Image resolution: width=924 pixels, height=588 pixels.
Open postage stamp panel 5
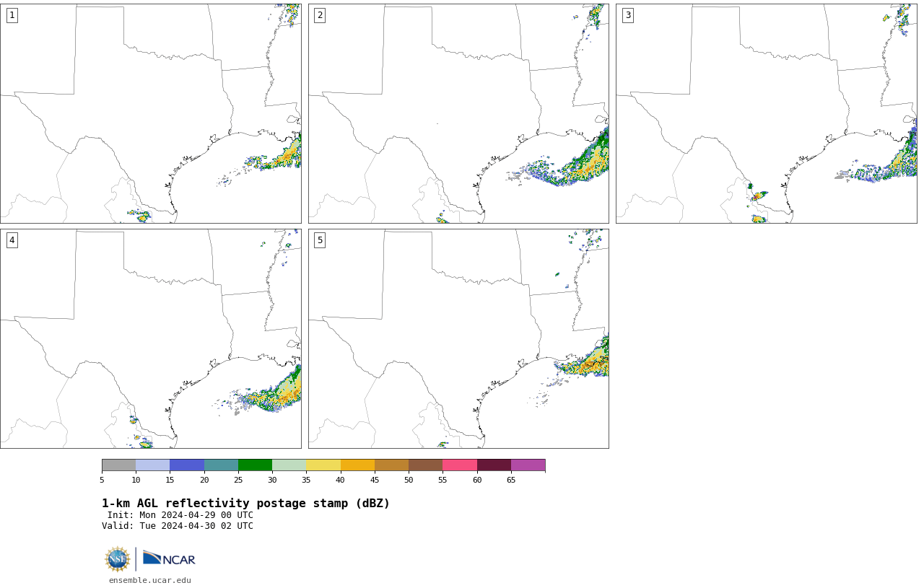[458, 338]
